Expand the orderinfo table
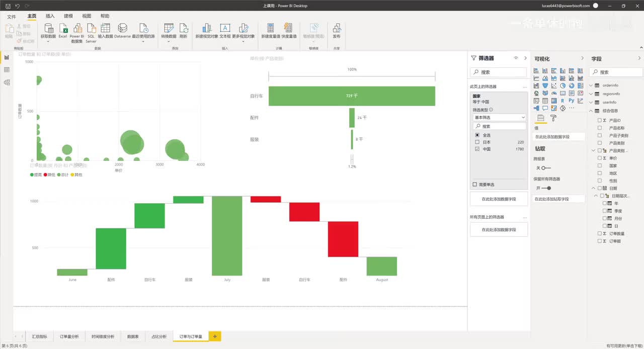 tap(591, 85)
